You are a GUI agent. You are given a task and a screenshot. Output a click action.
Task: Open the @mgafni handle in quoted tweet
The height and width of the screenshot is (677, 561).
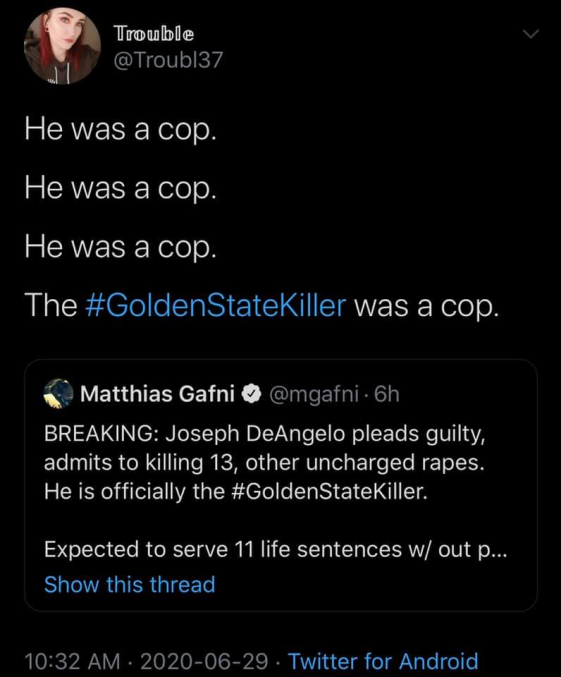coord(314,394)
